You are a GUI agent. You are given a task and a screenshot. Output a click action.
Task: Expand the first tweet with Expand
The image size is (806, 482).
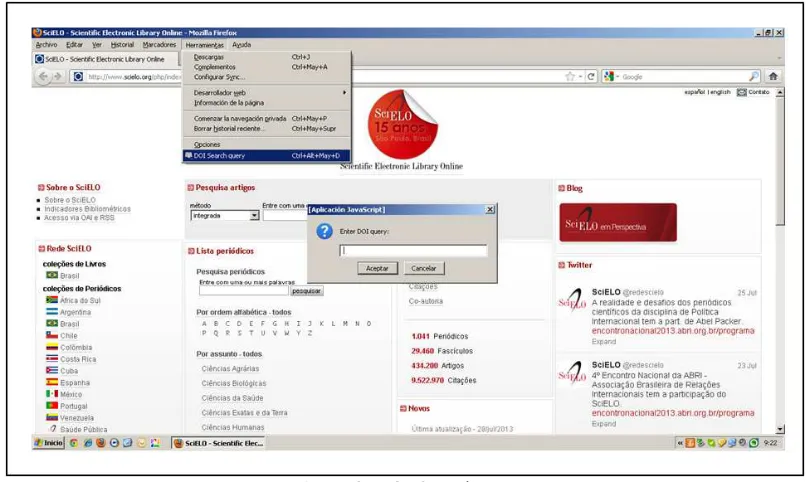(x=603, y=342)
